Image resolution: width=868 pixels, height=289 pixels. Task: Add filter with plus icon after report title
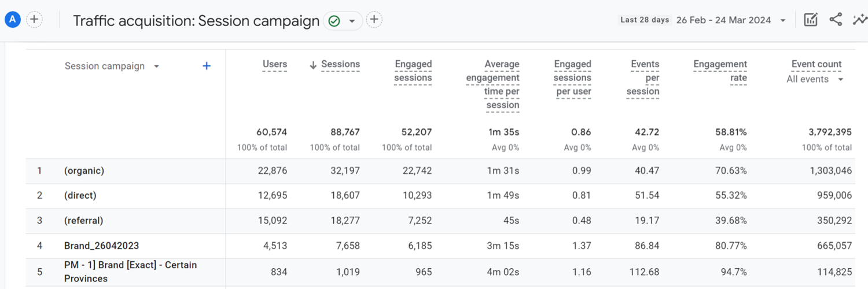pos(374,20)
